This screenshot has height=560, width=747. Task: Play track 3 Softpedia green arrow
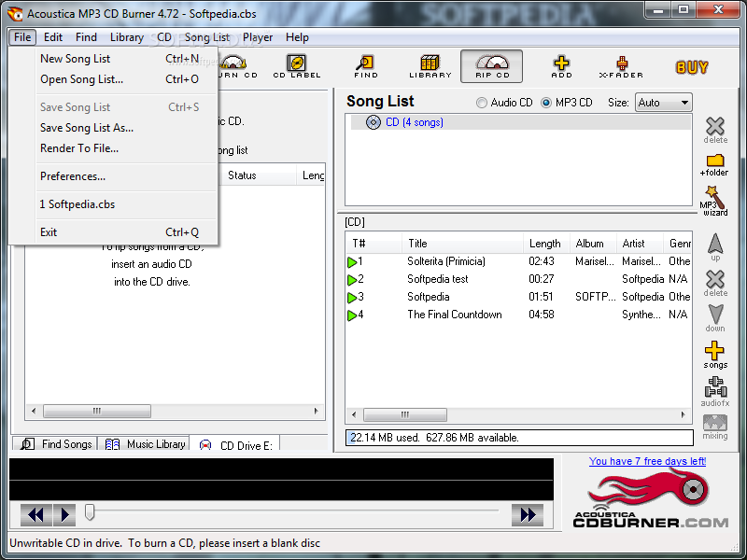352,297
